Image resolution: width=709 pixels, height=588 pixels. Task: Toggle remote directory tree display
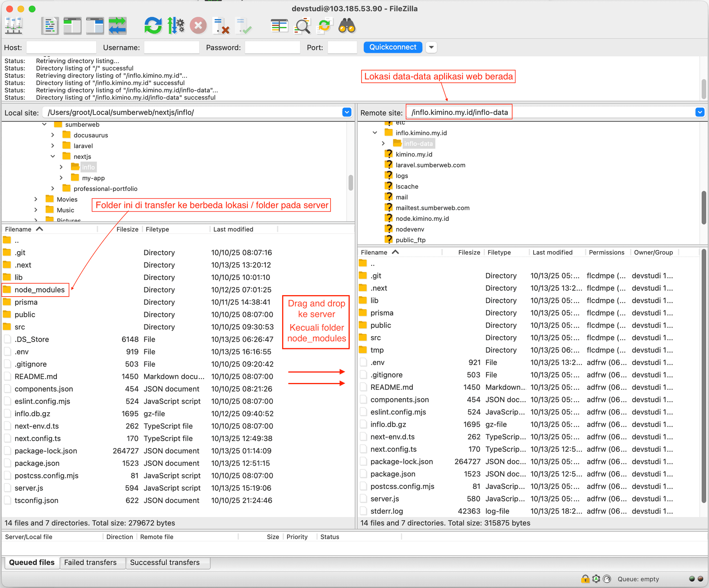[x=95, y=26]
